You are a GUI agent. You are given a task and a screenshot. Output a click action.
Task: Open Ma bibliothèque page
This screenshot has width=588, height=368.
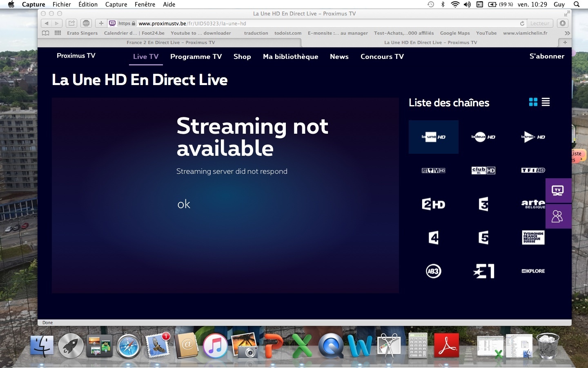pos(291,57)
